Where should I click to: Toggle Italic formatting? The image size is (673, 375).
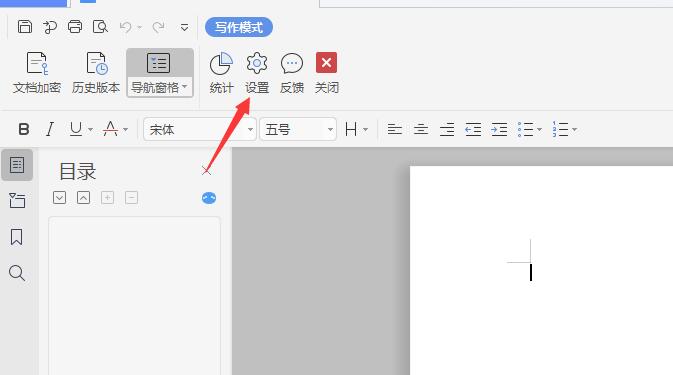[x=50, y=129]
